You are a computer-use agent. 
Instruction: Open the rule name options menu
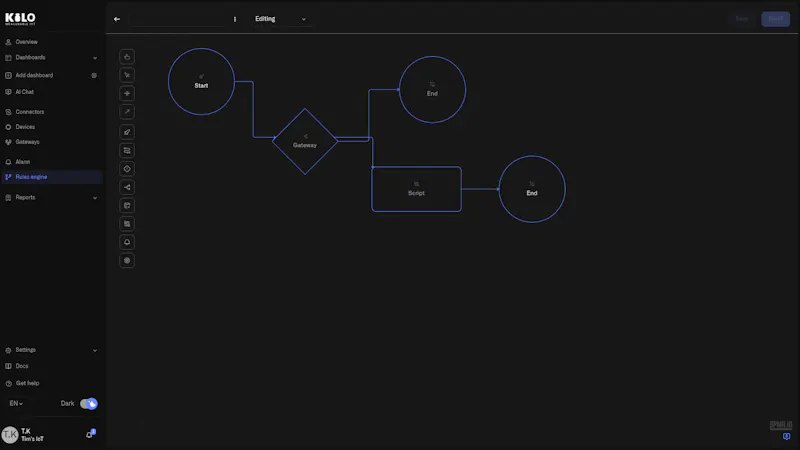235,19
